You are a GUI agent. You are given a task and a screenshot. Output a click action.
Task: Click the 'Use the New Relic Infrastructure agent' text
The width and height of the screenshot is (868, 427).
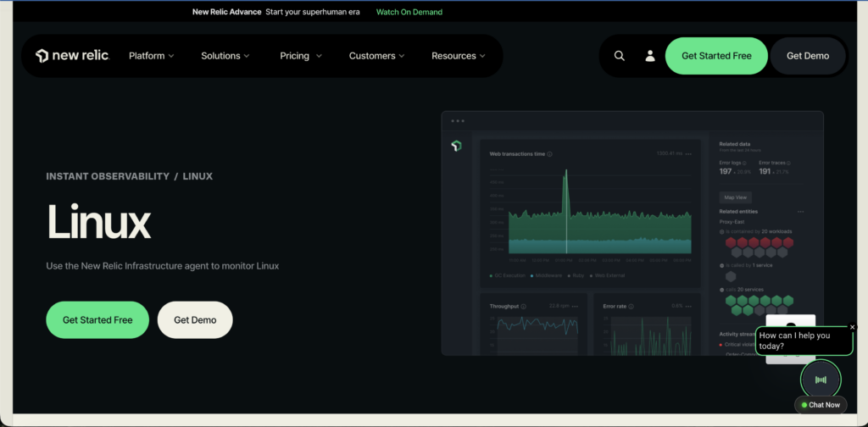162,266
